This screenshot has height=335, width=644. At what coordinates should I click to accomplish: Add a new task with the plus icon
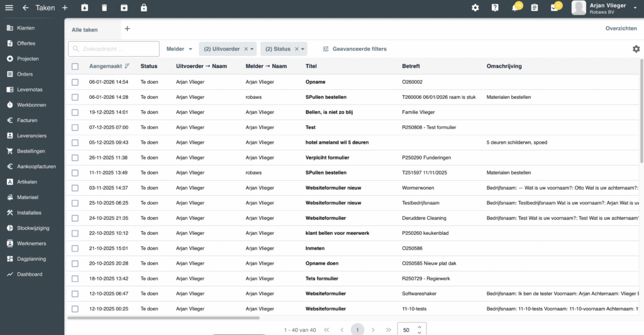pyautogui.click(x=65, y=8)
